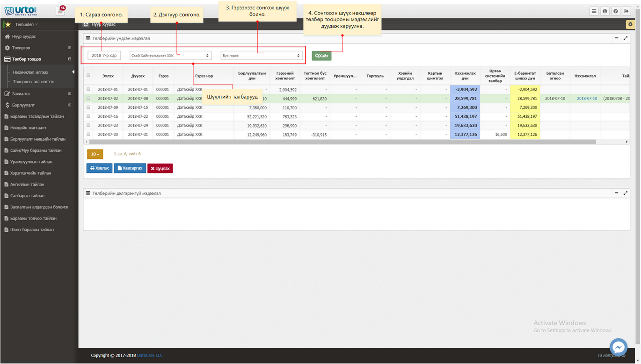Open the Скай Хайпермаркет ХХК store dropdown

point(170,56)
